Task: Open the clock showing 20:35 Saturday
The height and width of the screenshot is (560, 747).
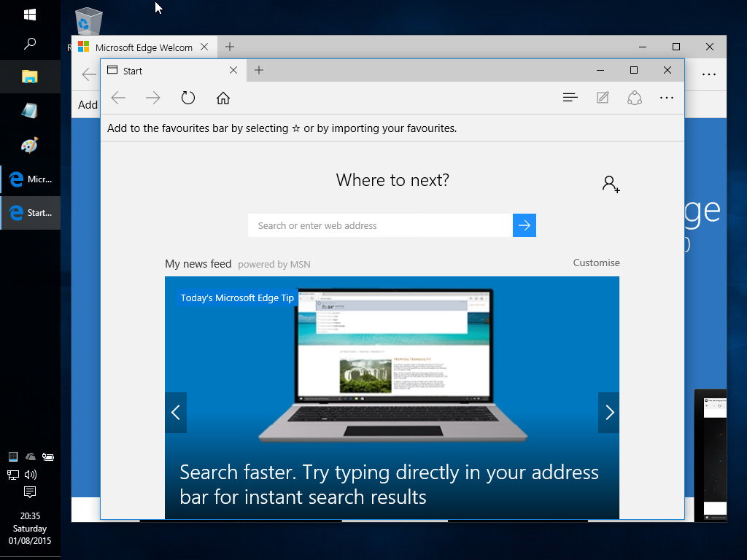Action: [29, 528]
